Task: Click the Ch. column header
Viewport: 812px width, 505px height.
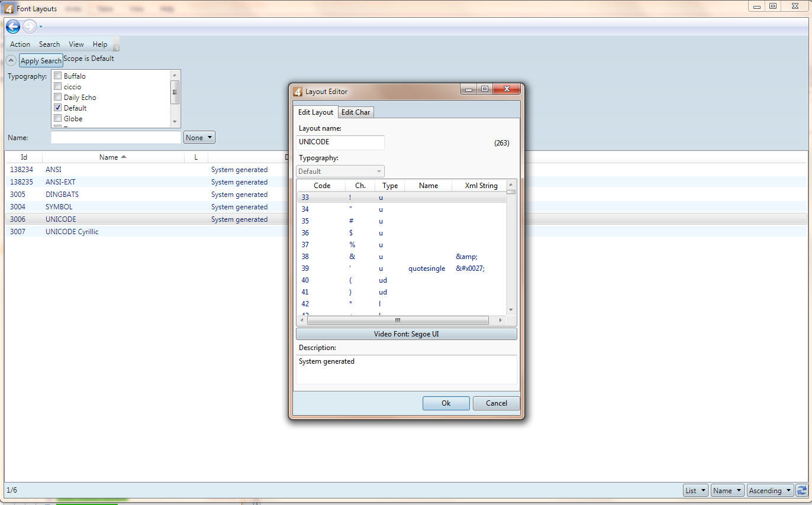Action: tap(360, 186)
